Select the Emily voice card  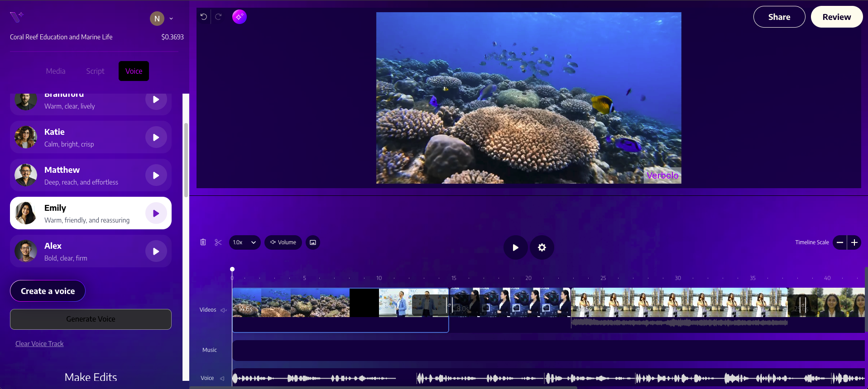point(91,213)
